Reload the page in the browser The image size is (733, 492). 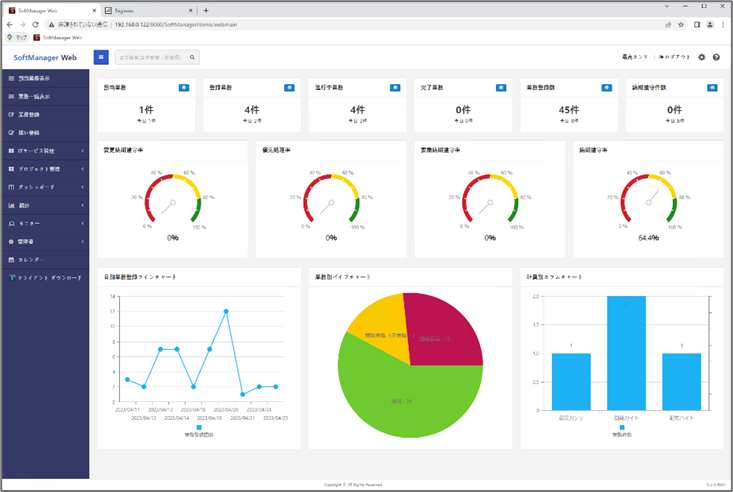tap(37, 24)
